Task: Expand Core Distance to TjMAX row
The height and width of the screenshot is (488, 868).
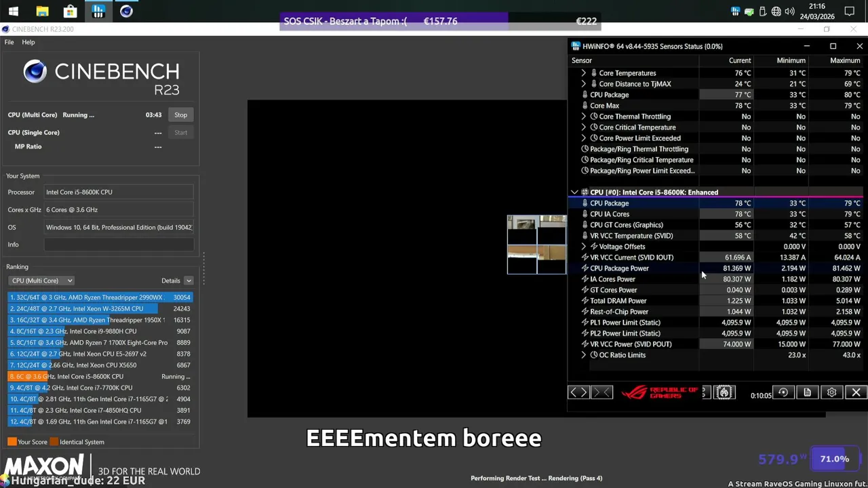Action: (x=583, y=84)
